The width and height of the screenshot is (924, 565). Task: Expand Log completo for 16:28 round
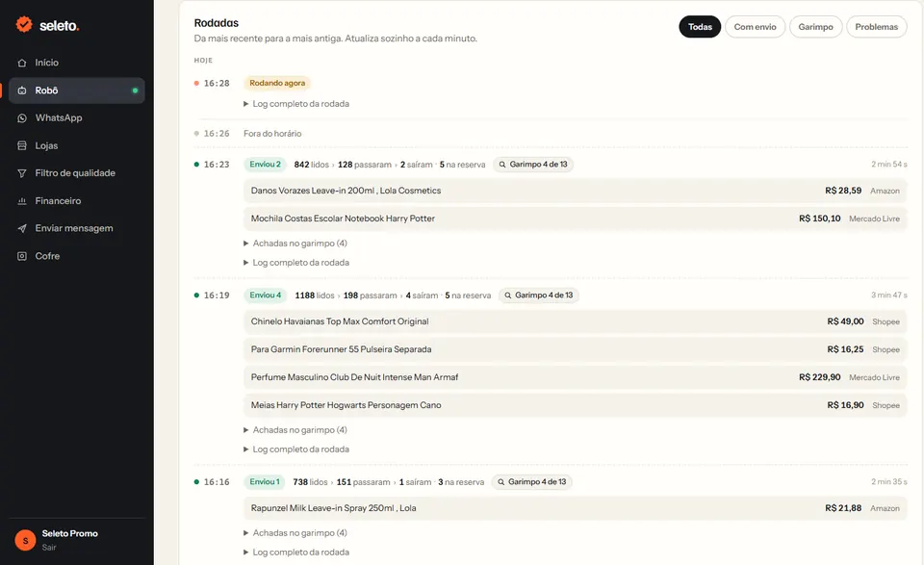(296, 104)
